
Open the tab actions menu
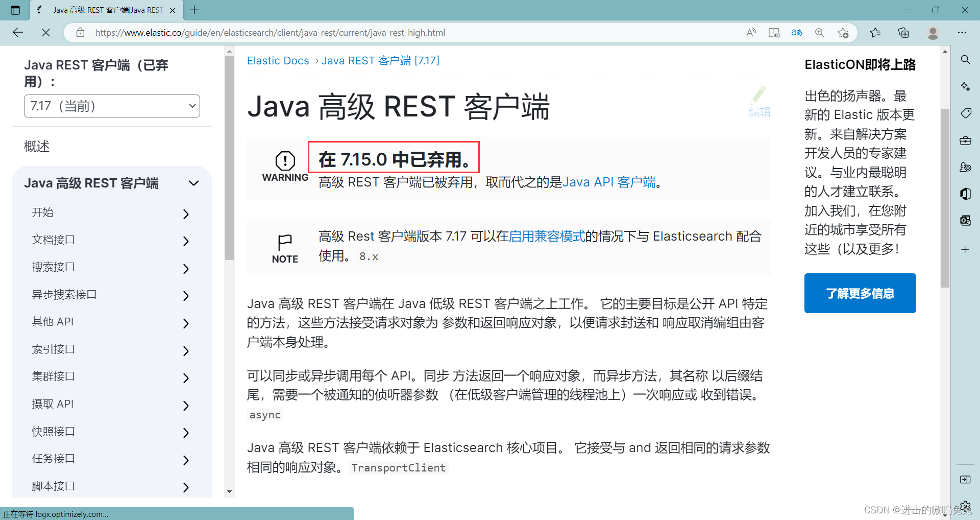point(15,10)
